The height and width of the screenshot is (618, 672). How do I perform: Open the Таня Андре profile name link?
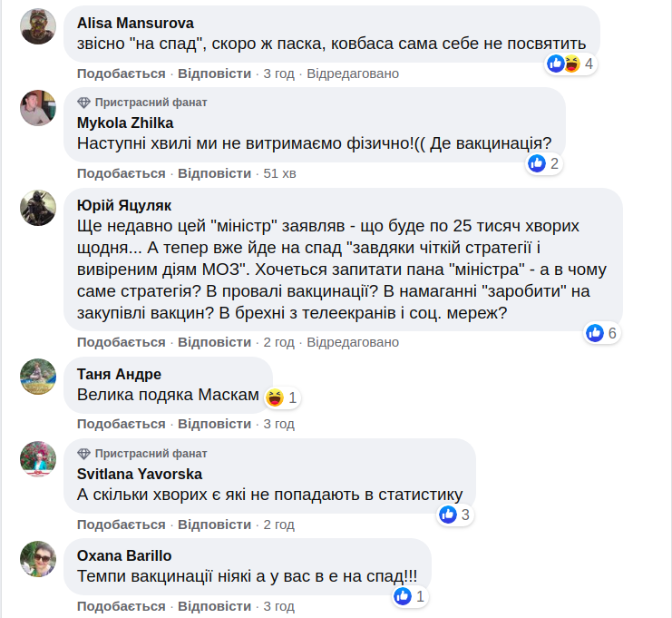click(119, 374)
